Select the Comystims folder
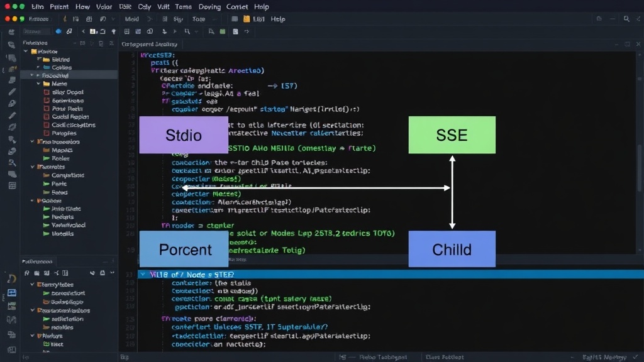The height and width of the screenshot is (362, 644). (x=68, y=175)
